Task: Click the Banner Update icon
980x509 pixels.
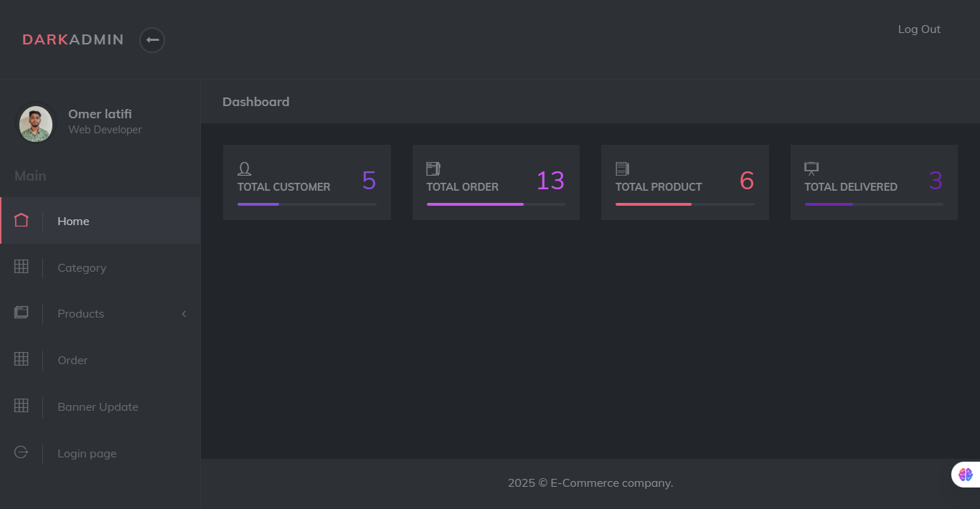Action: (x=21, y=406)
